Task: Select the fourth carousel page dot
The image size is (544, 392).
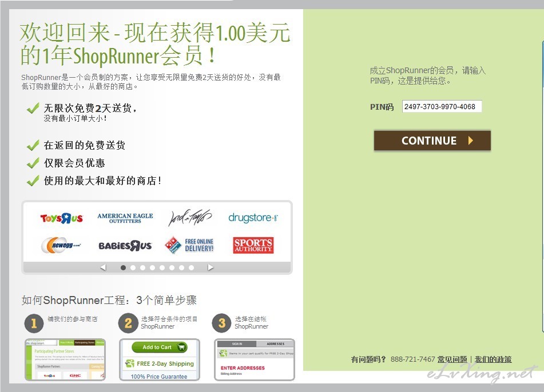Action: pos(152,267)
